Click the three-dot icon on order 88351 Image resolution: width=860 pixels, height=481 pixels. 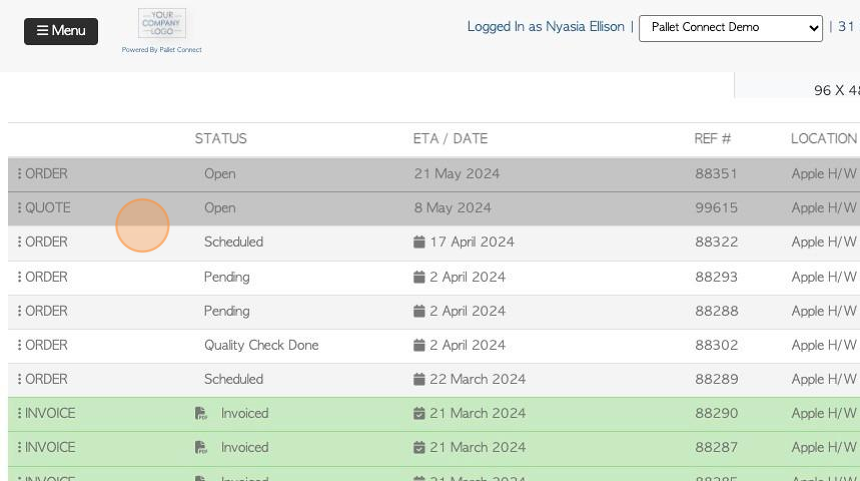(x=20, y=174)
